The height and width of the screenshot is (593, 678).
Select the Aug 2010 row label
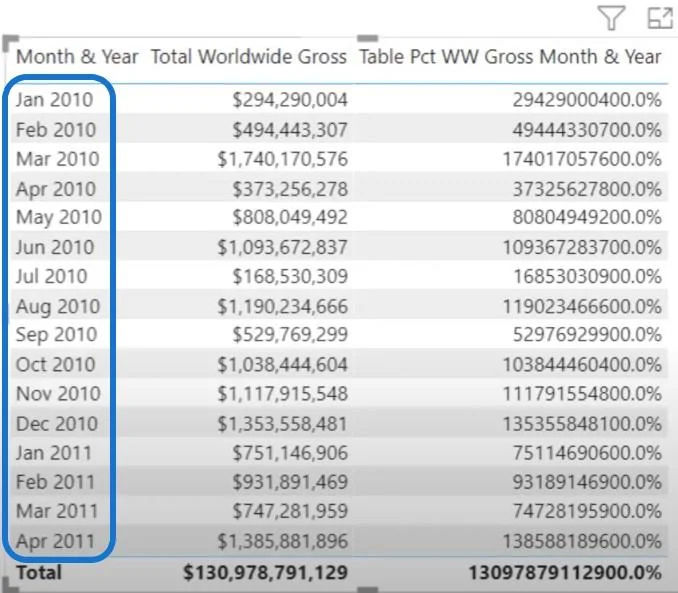(58, 307)
